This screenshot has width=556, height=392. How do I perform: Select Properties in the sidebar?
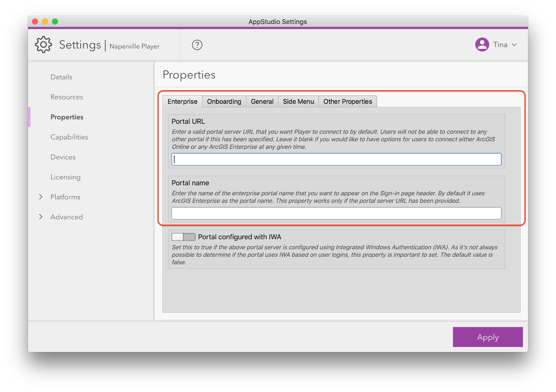click(67, 117)
